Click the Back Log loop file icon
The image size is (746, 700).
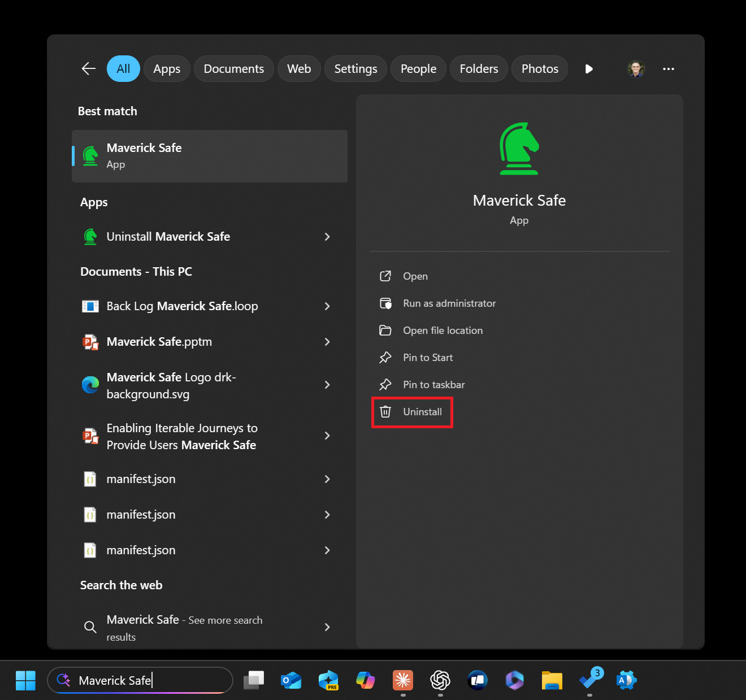(90, 306)
